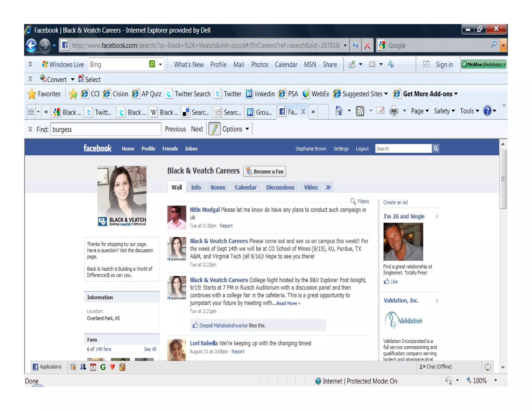This screenshot has width=532, height=411.
Task: Click the Home icon in command bar
Action: coord(338,111)
